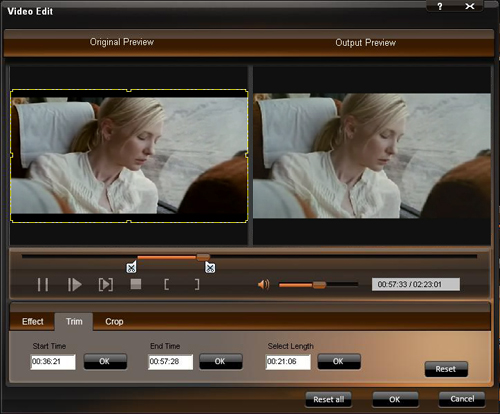Select the end trim scissor marker
500x414 pixels.
coord(210,268)
